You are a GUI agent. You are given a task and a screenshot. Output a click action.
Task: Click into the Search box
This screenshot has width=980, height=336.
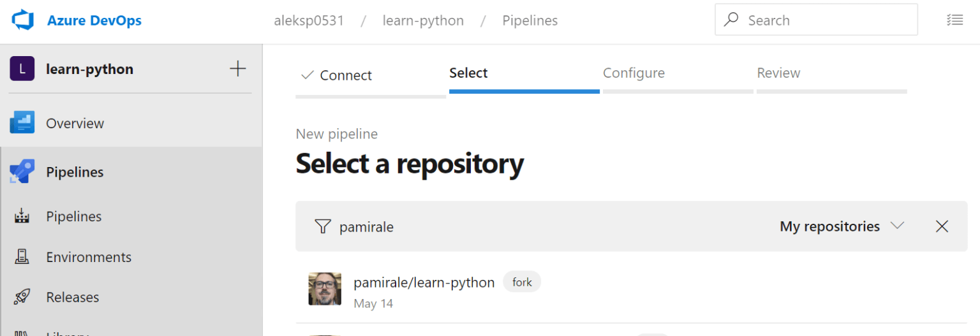tap(823, 20)
